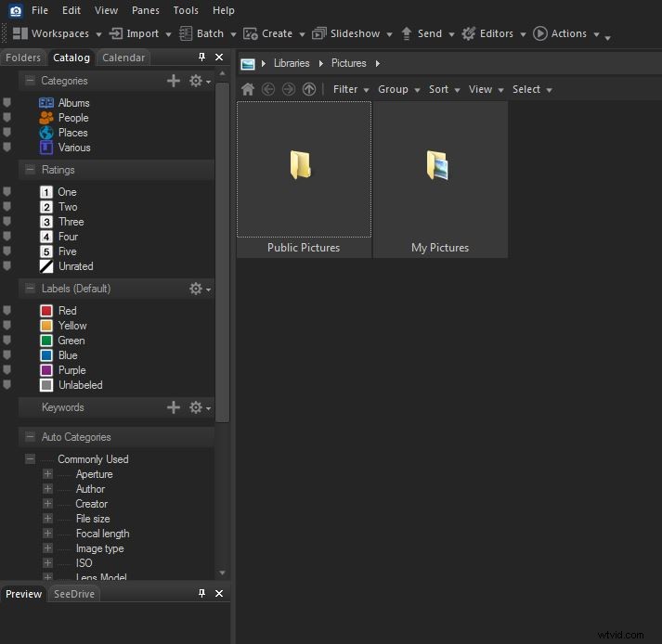Add a new category with plus icon

[x=174, y=81]
